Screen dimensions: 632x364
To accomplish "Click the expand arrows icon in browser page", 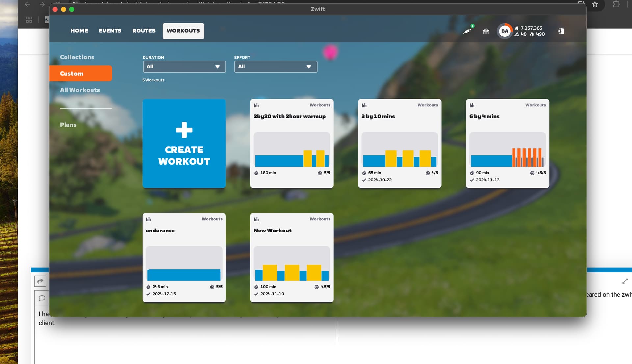I will 625,281.
